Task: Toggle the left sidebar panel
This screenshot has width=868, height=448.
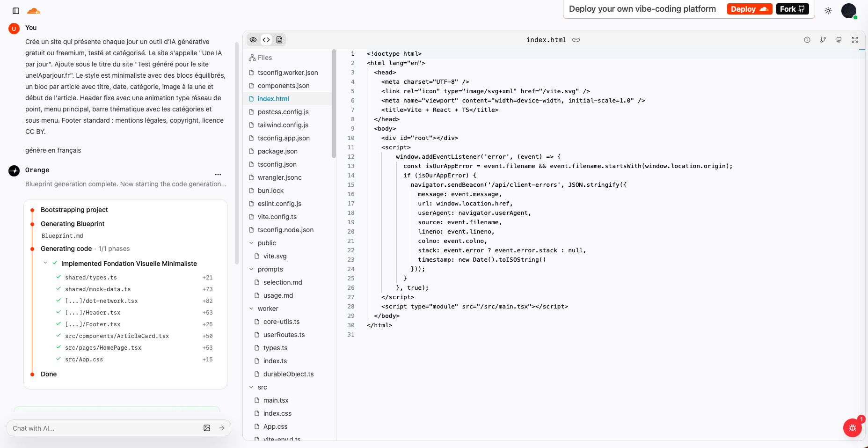Action: [16, 11]
